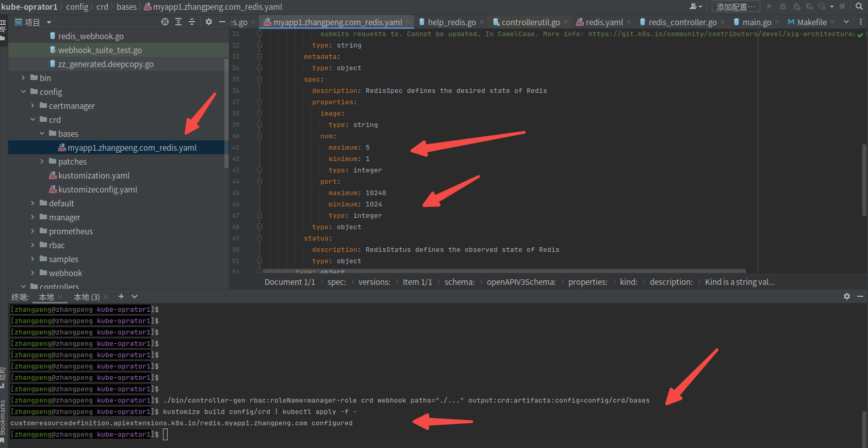
Task: Click the Run button in the toolbar
Action: pyautogui.click(x=769, y=7)
